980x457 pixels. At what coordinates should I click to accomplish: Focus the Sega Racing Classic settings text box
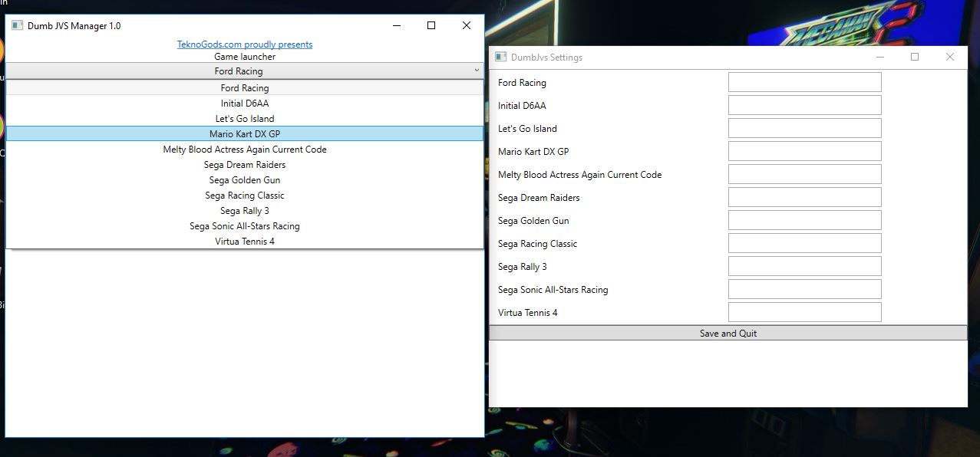804,243
